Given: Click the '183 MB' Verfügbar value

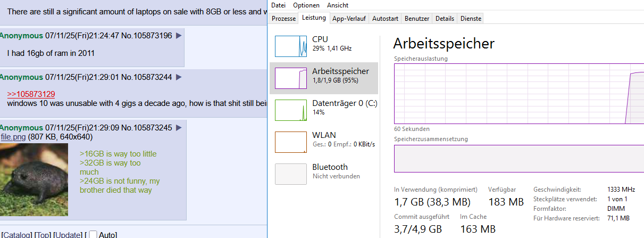Looking at the screenshot, I should click(506, 202).
